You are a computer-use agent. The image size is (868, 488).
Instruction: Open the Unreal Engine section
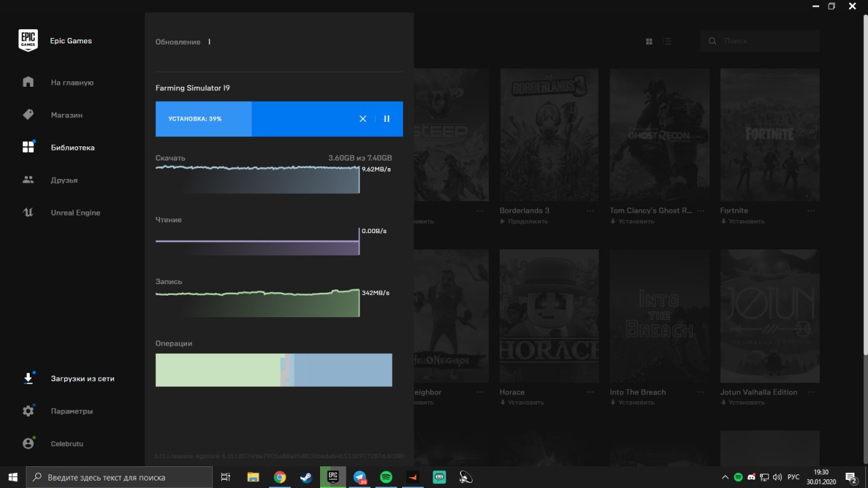pos(75,213)
